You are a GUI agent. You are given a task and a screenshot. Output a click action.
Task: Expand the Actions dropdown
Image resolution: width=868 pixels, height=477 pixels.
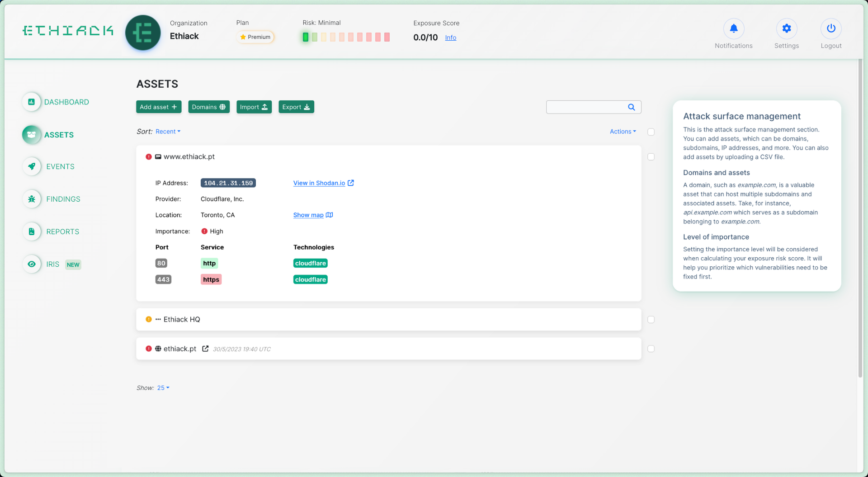click(623, 132)
